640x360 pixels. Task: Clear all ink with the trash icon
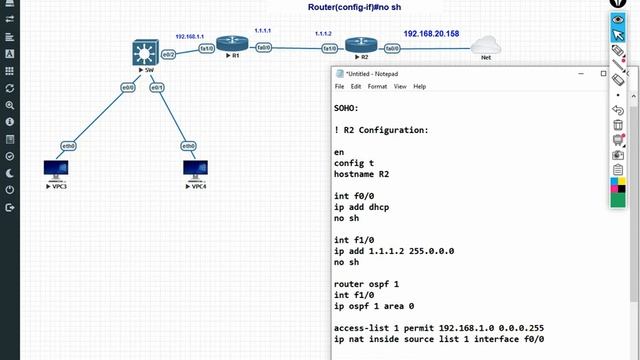[618, 125]
